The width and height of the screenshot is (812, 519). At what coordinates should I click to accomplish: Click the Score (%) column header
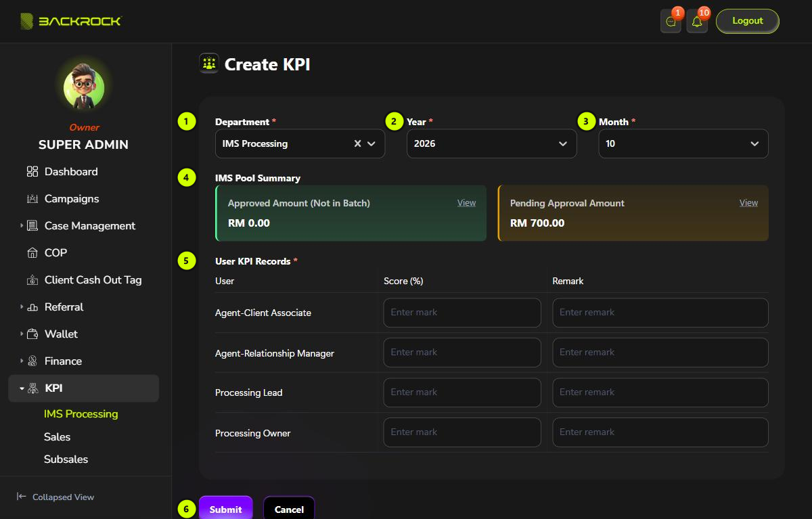coord(403,281)
